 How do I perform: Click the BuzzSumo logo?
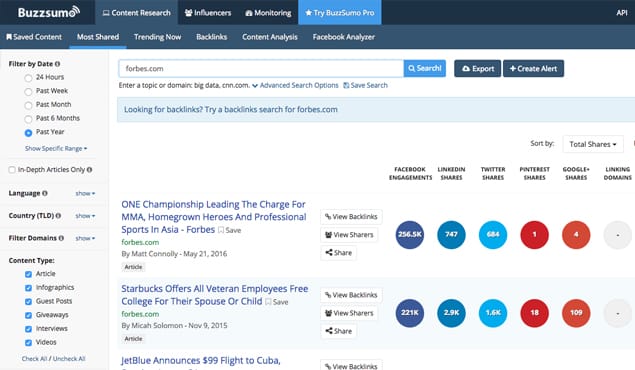coord(49,12)
